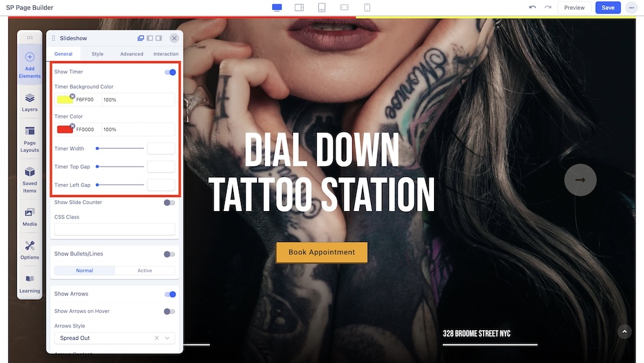Screen dimensions: 644x363
Task: Open the three-dots more menu
Action: click(x=631, y=7)
